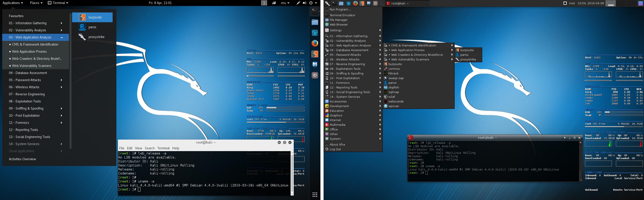Click the Kali dragon menu icon in Xfce panel

[x=327, y=3]
